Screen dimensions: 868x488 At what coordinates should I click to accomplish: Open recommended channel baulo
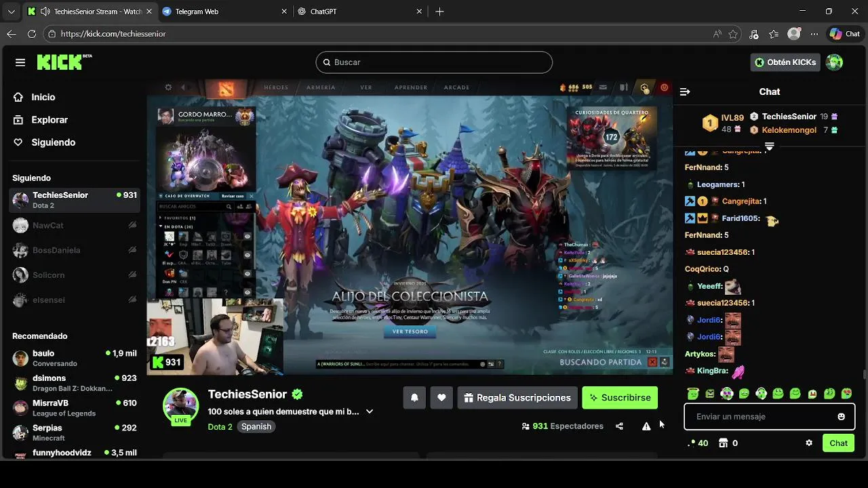pos(75,358)
